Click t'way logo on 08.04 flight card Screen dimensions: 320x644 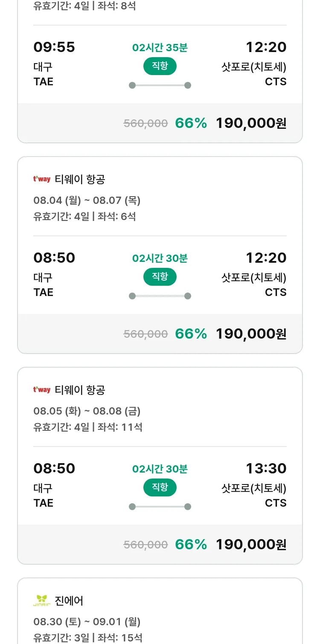tap(42, 179)
